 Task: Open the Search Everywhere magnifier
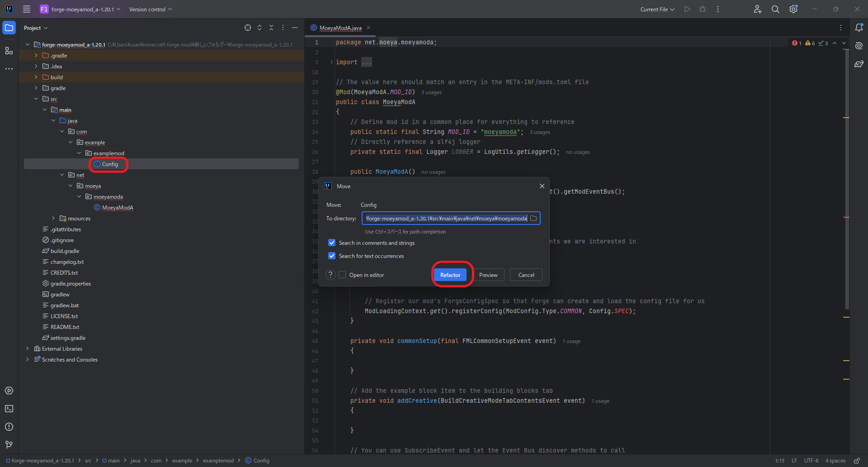point(775,10)
